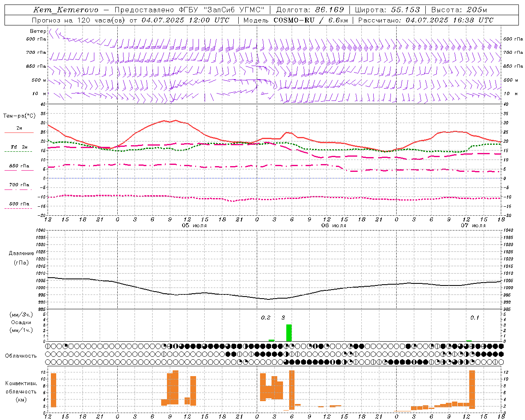Image resolution: width=525 pixels, height=420 pixels.
Task: Select the 'Широта: 55.153' header value
Action: [x=388, y=10]
